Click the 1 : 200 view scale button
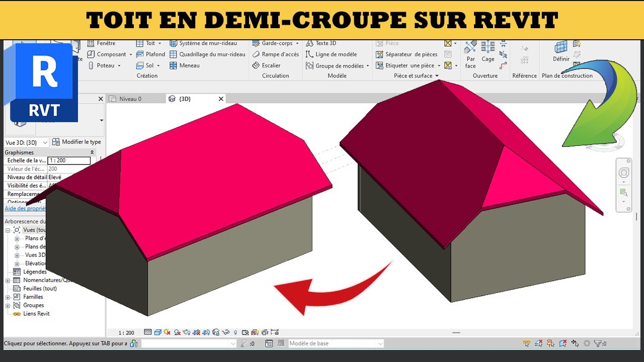The image size is (644, 362). click(126, 333)
